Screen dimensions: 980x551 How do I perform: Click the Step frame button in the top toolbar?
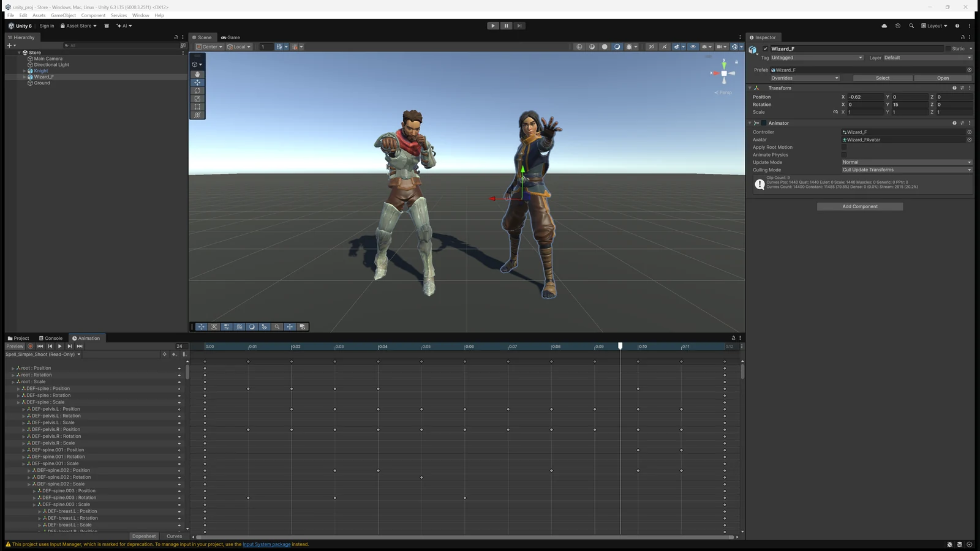[x=519, y=26]
